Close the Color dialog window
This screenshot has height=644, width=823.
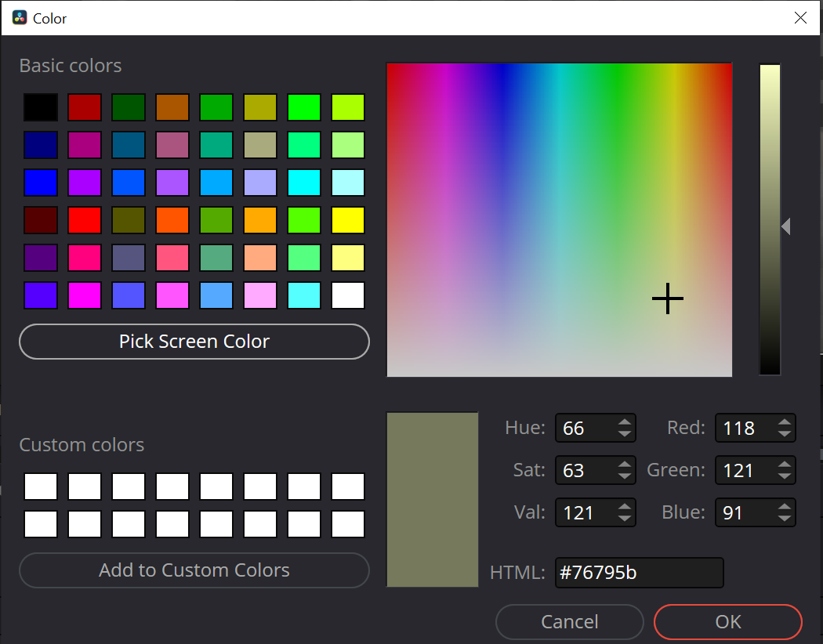point(800,18)
